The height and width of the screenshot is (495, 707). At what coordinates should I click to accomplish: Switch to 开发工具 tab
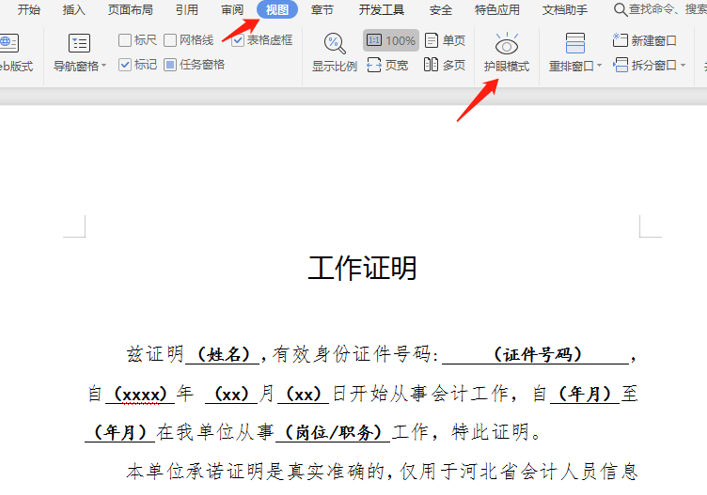[x=381, y=9]
